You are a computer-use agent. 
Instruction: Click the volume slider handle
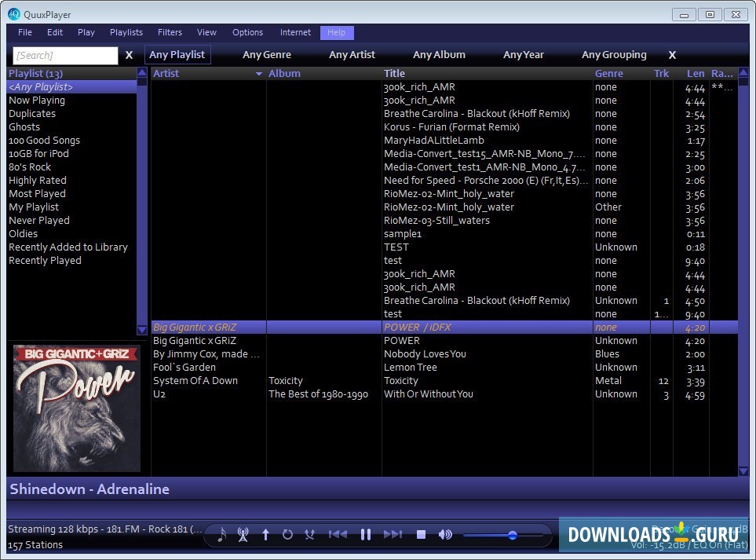(513, 535)
